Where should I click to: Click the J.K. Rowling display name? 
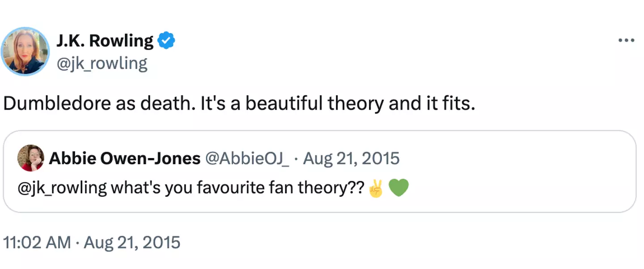pos(105,40)
